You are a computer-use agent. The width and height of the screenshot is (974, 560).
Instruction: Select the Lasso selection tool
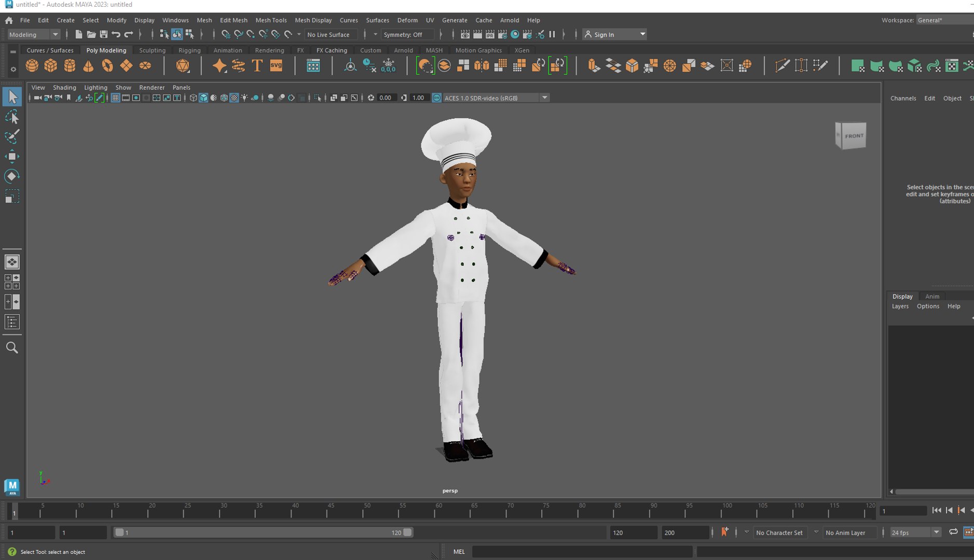pyautogui.click(x=12, y=117)
